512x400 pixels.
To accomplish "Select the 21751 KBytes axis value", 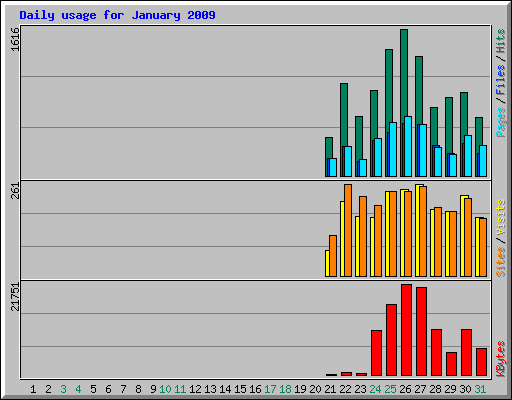I will point(15,297).
